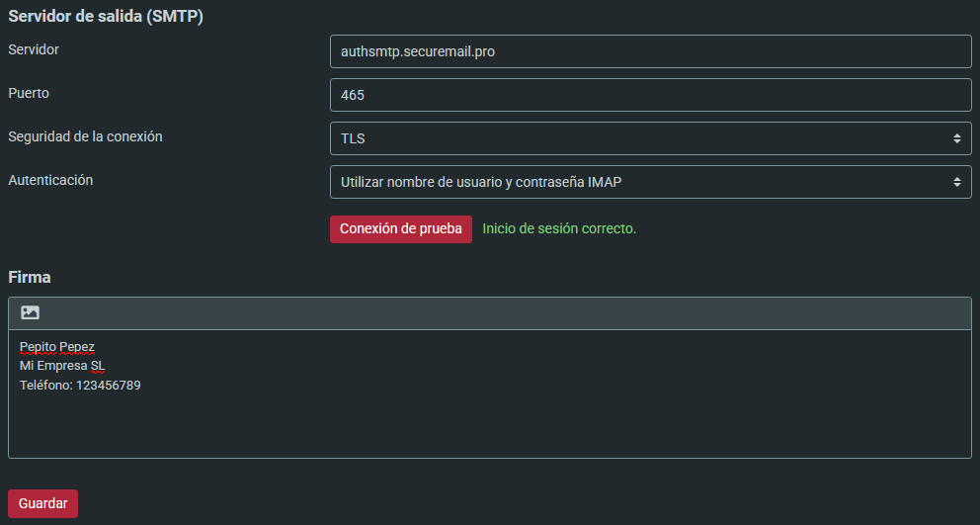Image resolution: width=980 pixels, height=525 pixels.
Task: Click the Inicio de sesión correcto status message
Action: coord(559,228)
